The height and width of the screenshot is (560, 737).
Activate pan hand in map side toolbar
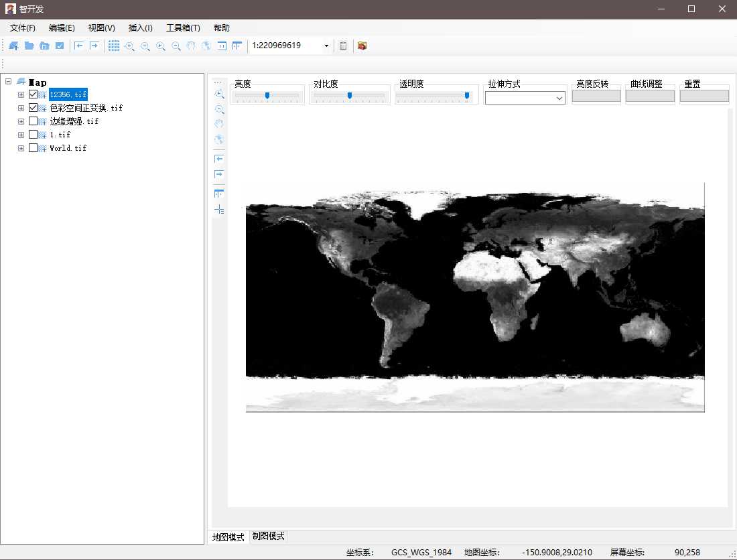[219, 124]
